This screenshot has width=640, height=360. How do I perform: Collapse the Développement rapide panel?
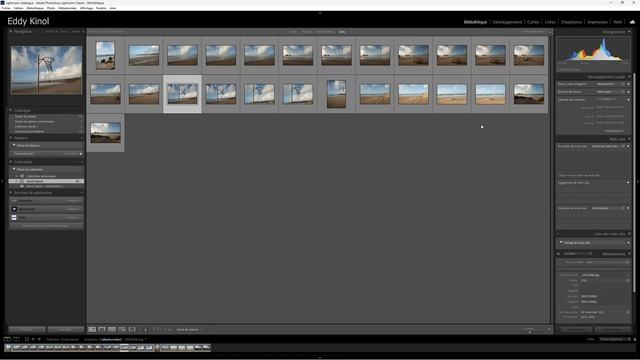click(629, 77)
